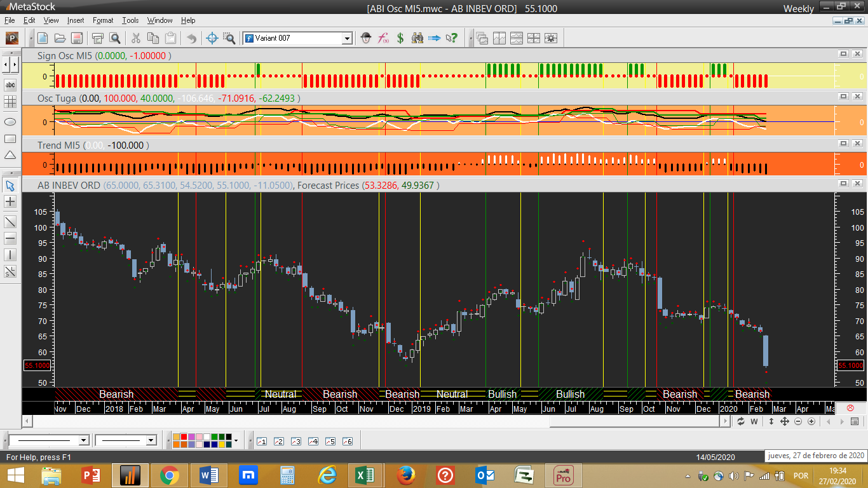Viewport: 868px width, 488px height.
Task: Maximize the Sign Osc MI5 pane
Action: pyautogui.click(x=844, y=55)
